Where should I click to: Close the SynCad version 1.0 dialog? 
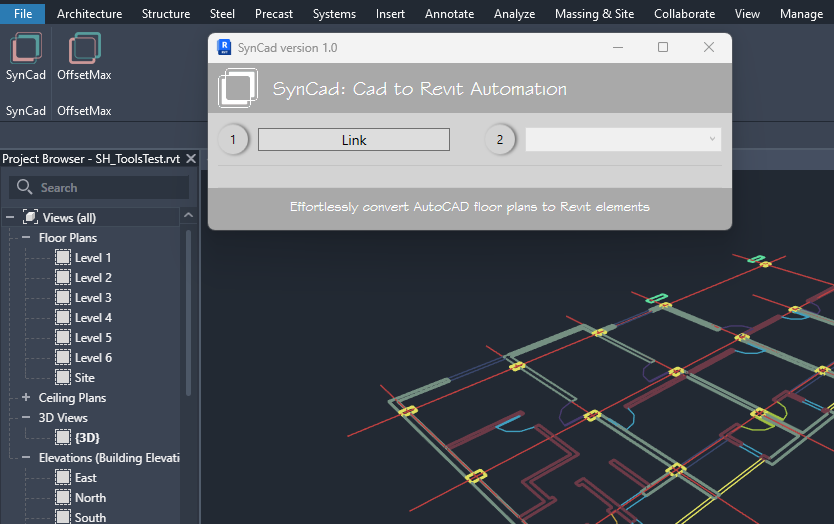pyautogui.click(x=709, y=47)
